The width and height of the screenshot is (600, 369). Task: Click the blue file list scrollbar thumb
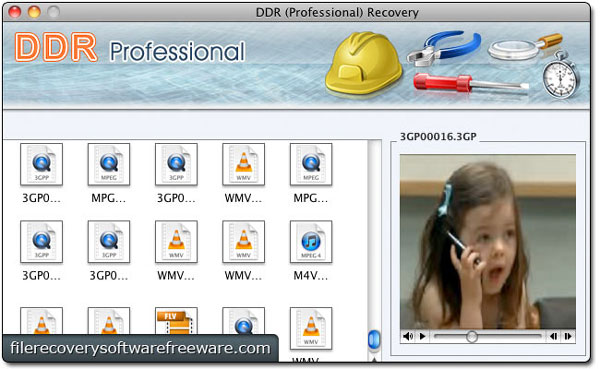click(374, 340)
